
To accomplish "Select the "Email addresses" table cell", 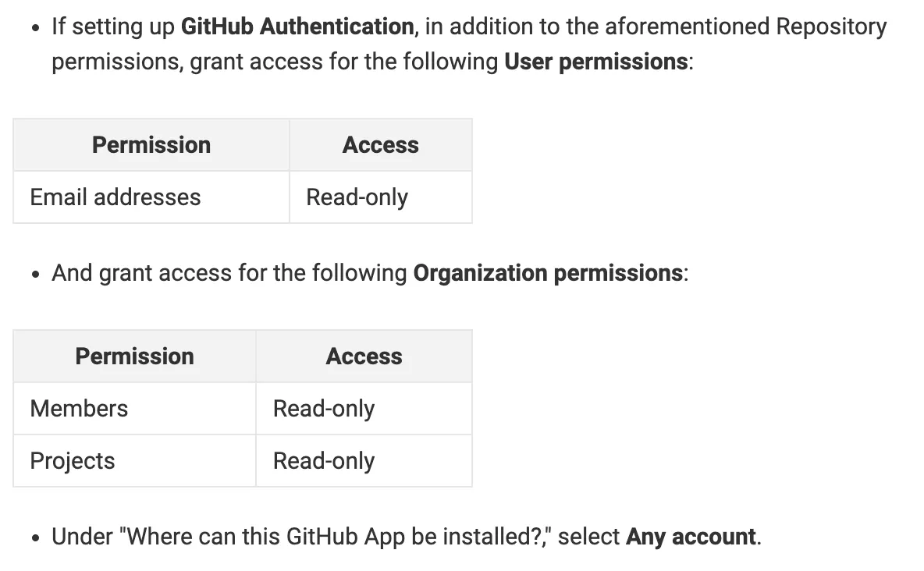I will pos(115,197).
